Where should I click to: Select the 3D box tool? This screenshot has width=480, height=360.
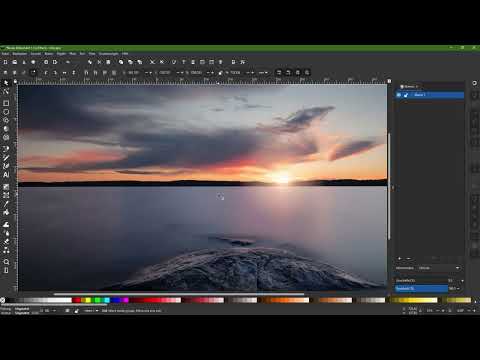[6, 129]
